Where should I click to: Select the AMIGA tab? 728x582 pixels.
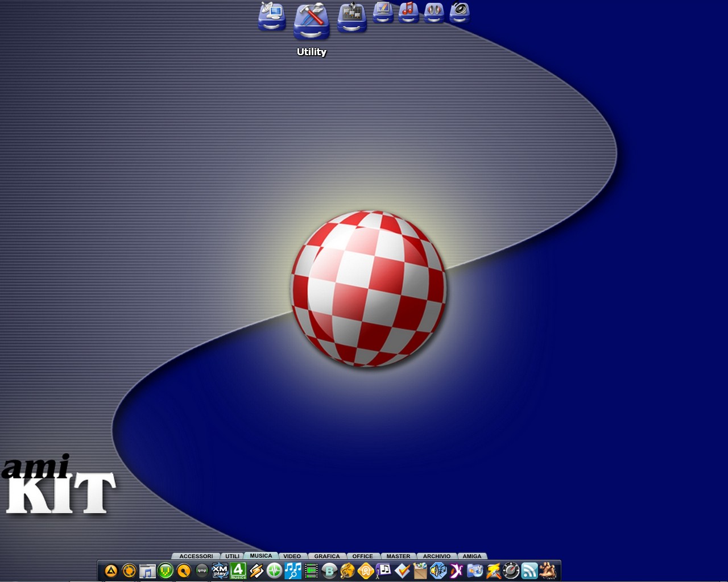[x=471, y=556]
